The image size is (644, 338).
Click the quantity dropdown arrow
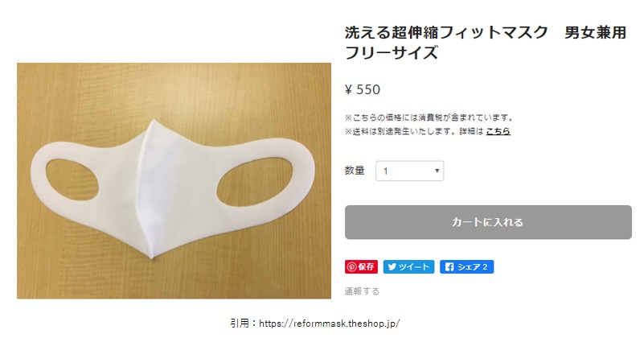click(437, 171)
